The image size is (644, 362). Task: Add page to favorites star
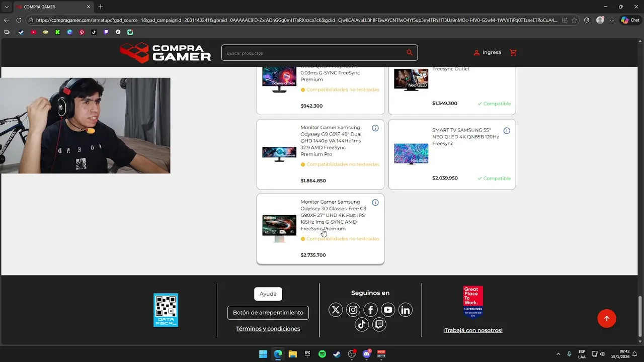575,20
